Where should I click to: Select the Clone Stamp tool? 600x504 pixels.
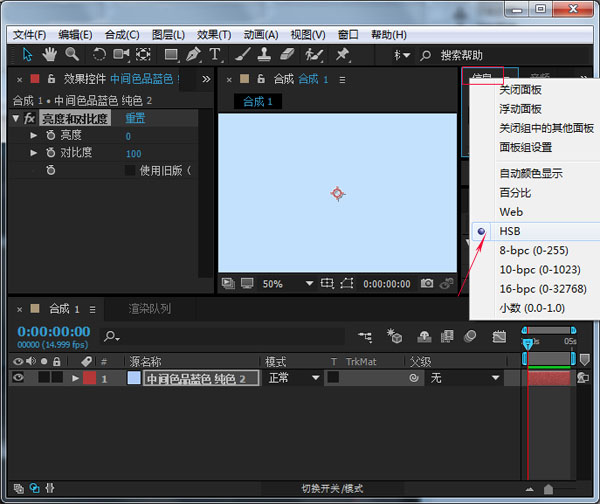[x=264, y=54]
